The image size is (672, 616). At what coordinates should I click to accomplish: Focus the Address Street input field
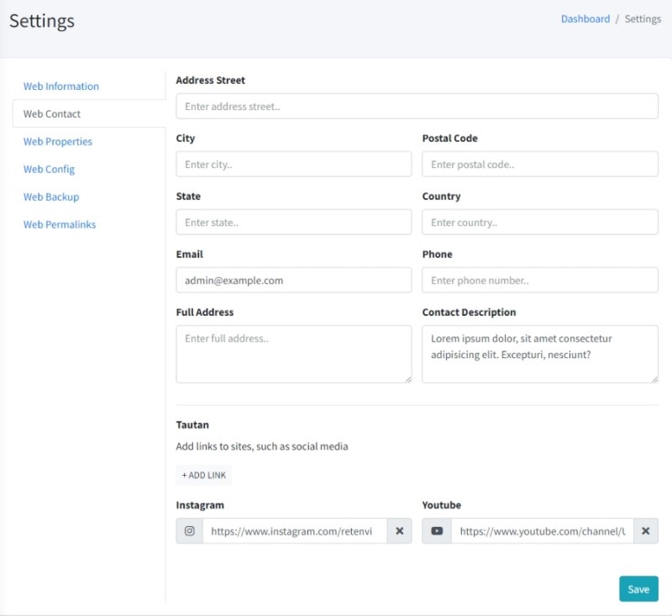417,107
